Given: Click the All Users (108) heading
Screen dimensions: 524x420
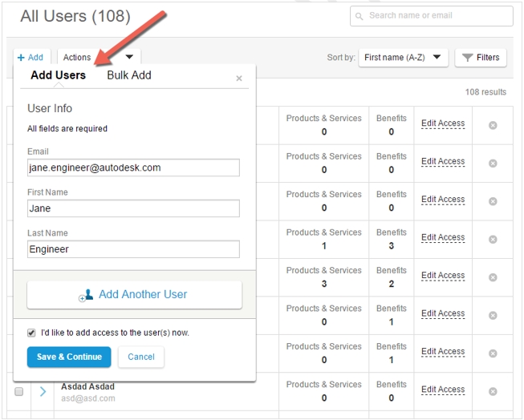Looking at the screenshot, I should [75, 16].
